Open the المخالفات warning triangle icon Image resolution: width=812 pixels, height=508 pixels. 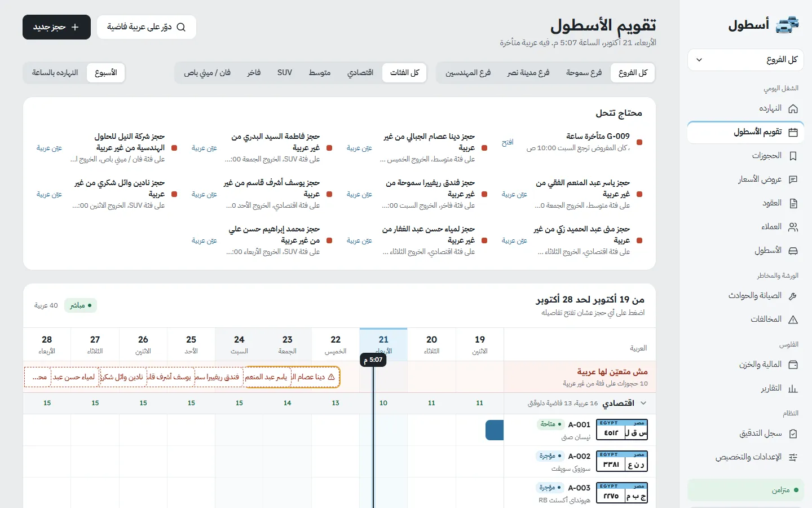pyautogui.click(x=793, y=319)
